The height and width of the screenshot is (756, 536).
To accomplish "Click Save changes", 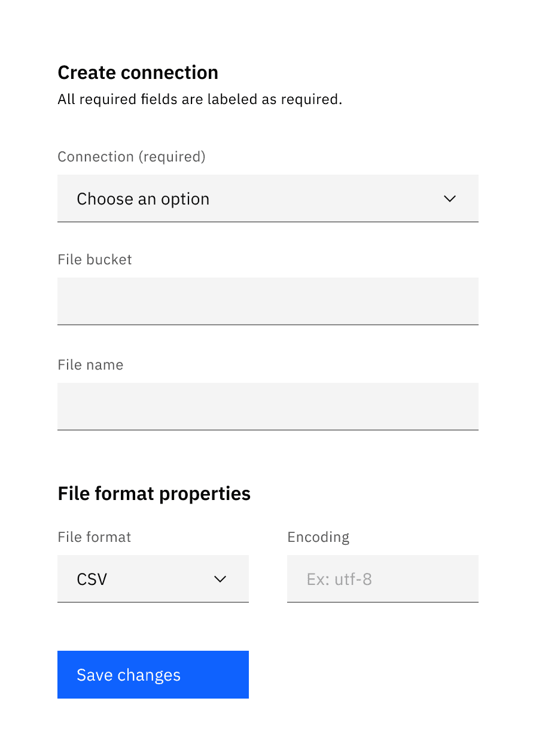I will click(x=153, y=675).
